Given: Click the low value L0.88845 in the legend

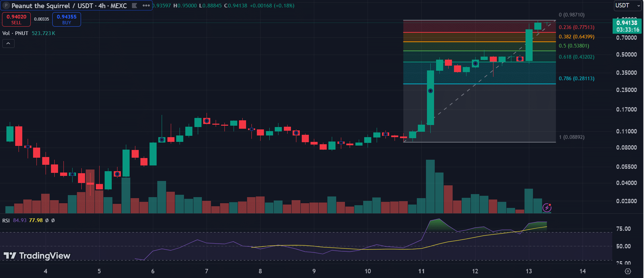Looking at the screenshot, I should point(210,6).
